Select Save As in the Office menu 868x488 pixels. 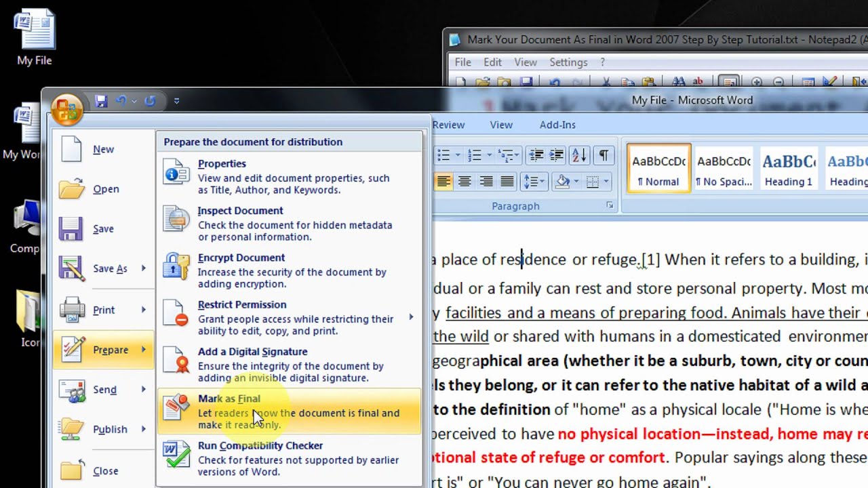(103, 268)
